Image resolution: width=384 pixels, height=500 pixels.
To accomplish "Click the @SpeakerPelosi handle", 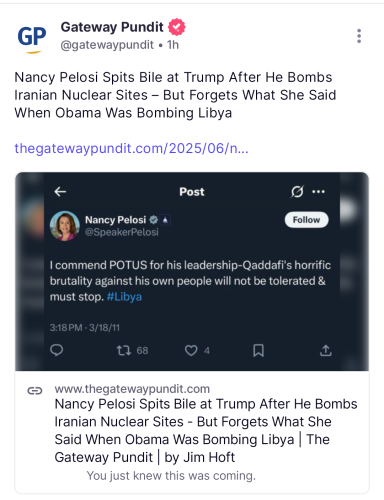I will point(122,232).
